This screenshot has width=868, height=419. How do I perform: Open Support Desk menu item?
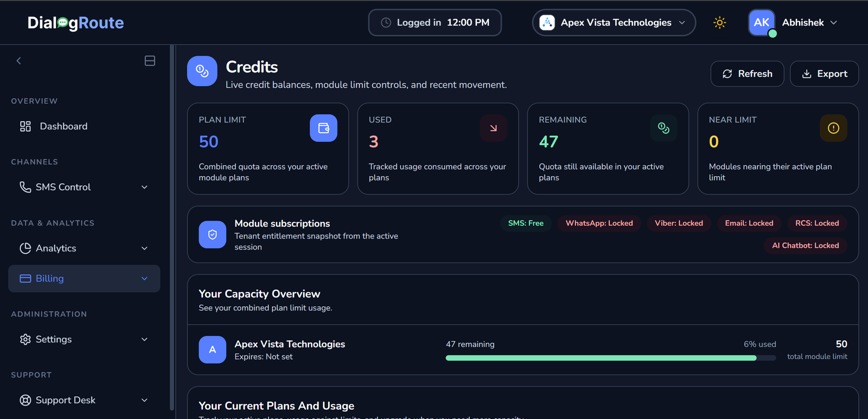pos(84,400)
